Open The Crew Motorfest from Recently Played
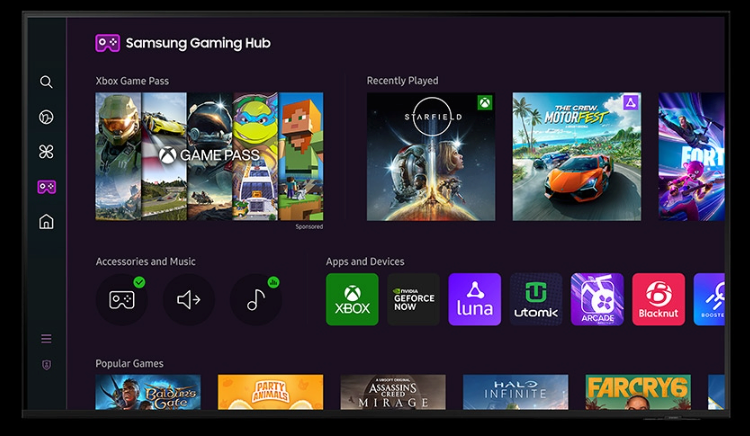The height and width of the screenshot is (436, 750). pyautogui.click(x=576, y=156)
